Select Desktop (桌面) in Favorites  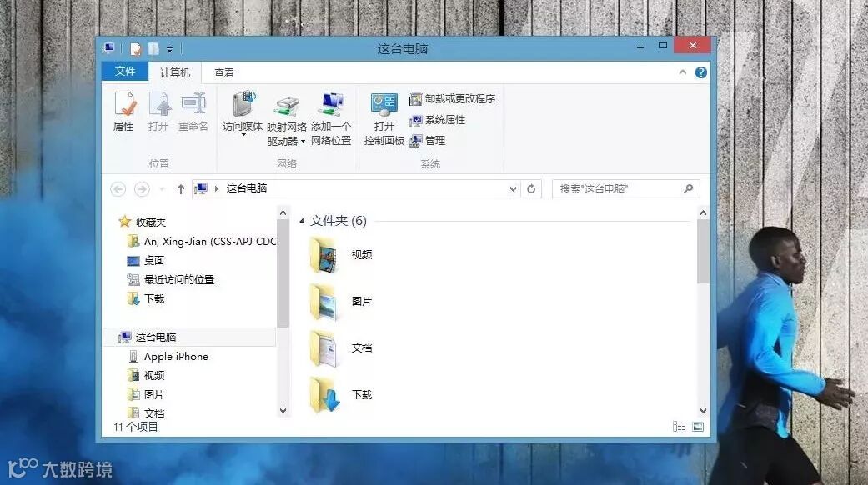pyautogui.click(x=146, y=261)
